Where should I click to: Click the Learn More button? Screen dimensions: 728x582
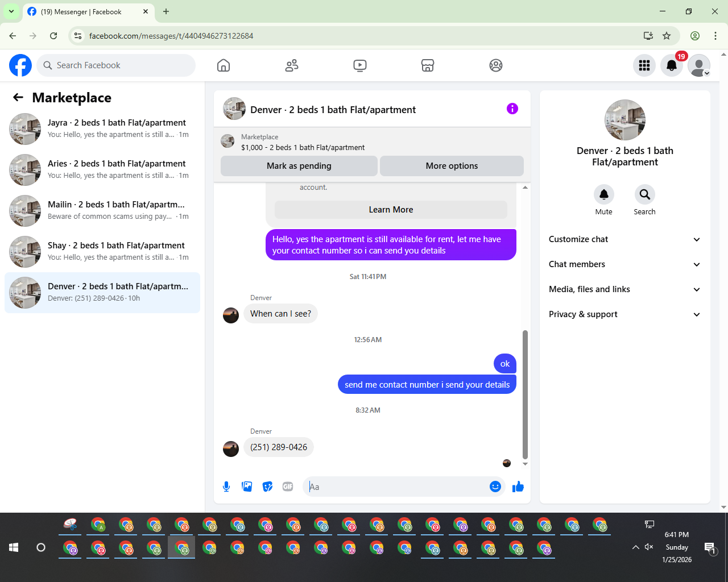(x=391, y=210)
